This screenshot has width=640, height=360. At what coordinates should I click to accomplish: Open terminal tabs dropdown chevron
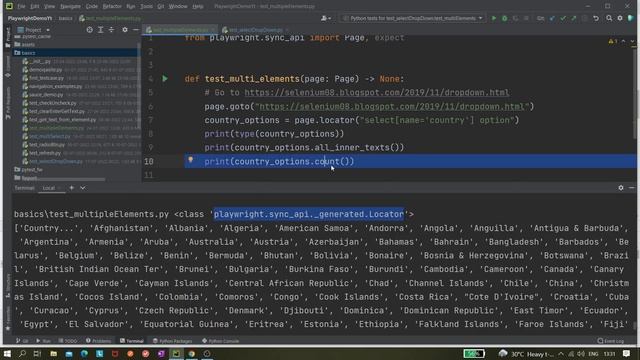(x=83, y=188)
